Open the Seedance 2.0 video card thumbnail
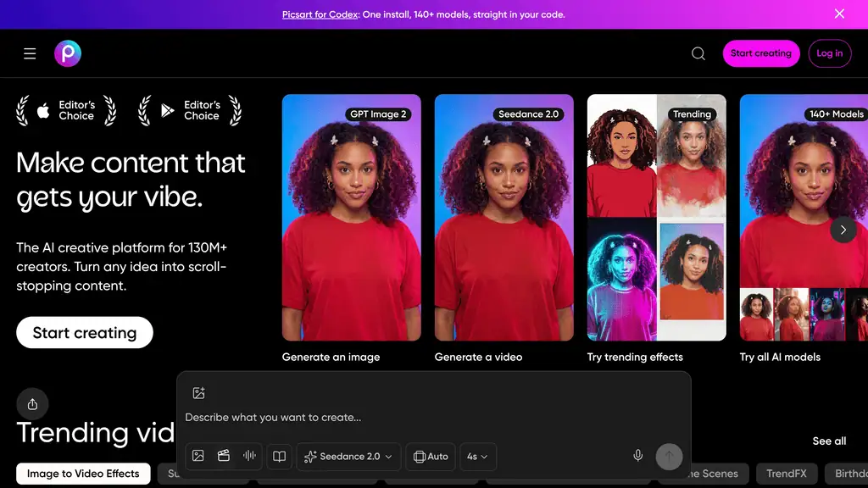 pyautogui.click(x=504, y=218)
